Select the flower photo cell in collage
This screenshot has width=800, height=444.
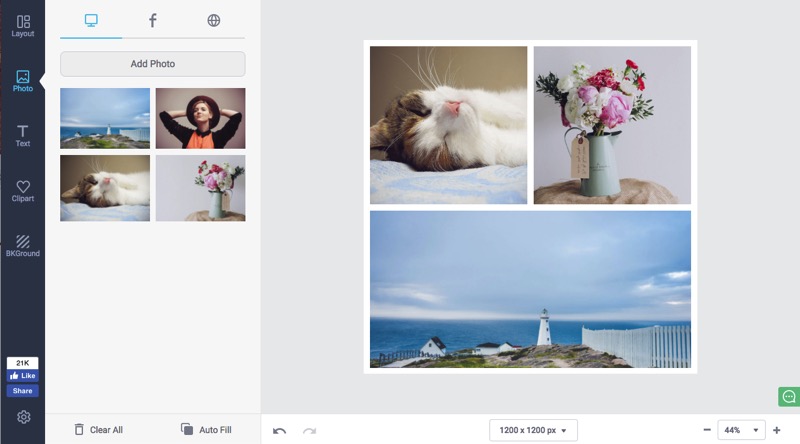(x=612, y=125)
